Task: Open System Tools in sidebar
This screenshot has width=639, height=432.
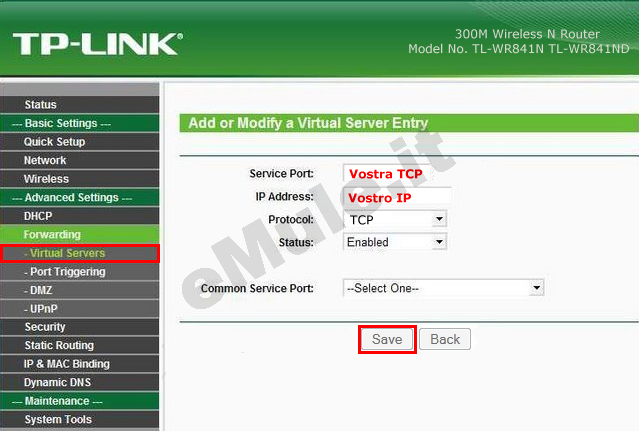Action: (x=80, y=419)
